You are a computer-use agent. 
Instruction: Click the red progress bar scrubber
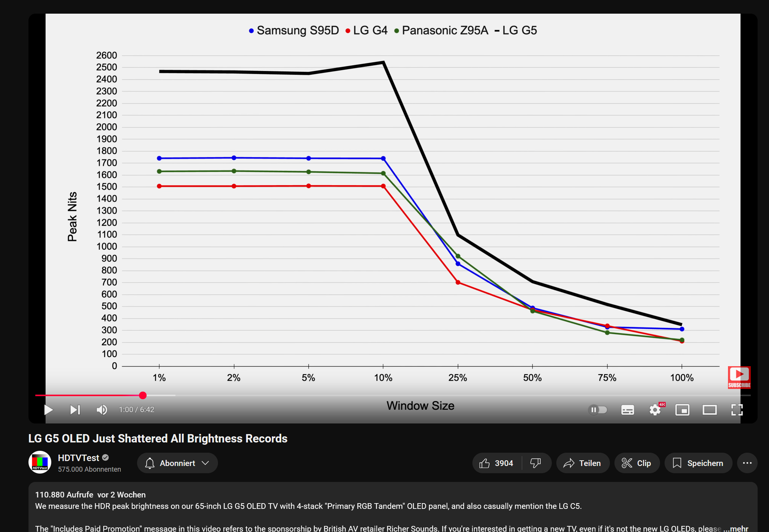[x=143, y=395]
